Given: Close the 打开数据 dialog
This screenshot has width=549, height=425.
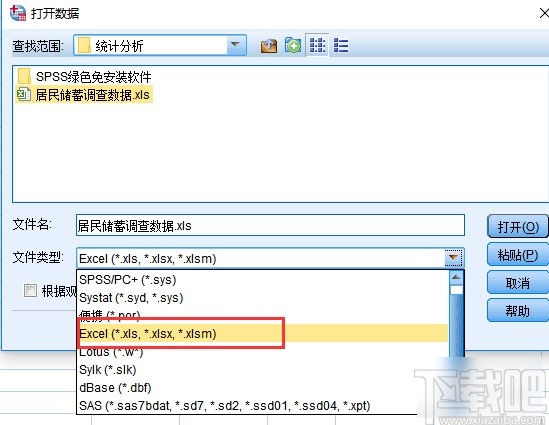Looking at the screenshot, I should 544,13.
